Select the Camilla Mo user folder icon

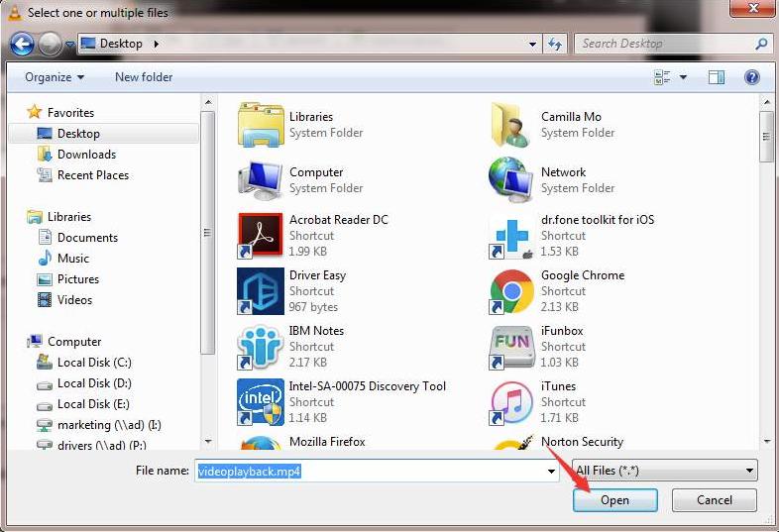511,125
